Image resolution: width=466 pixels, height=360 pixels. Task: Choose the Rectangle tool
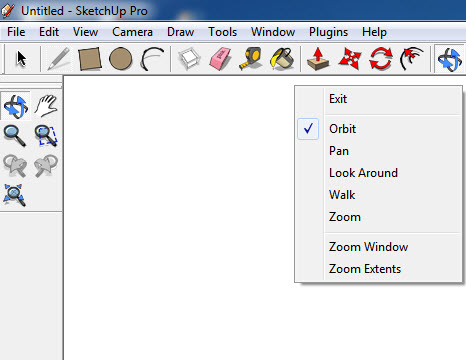(x=89, y=59)
